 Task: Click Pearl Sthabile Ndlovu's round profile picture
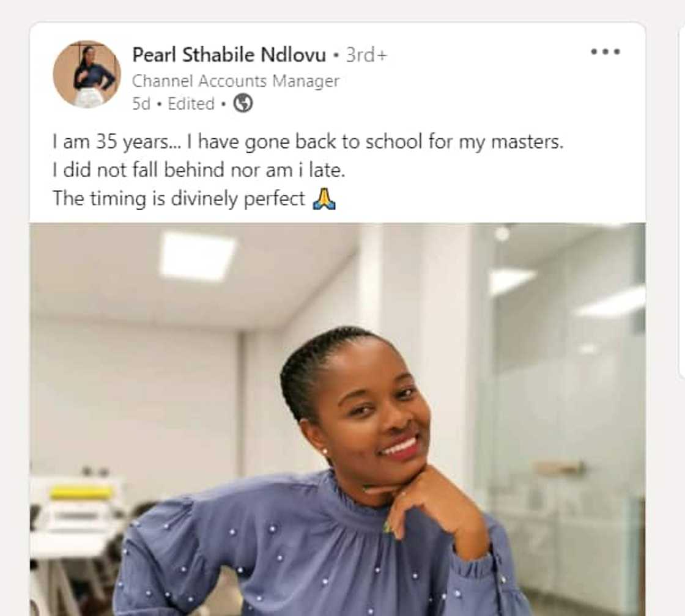[x=87, y=74]
